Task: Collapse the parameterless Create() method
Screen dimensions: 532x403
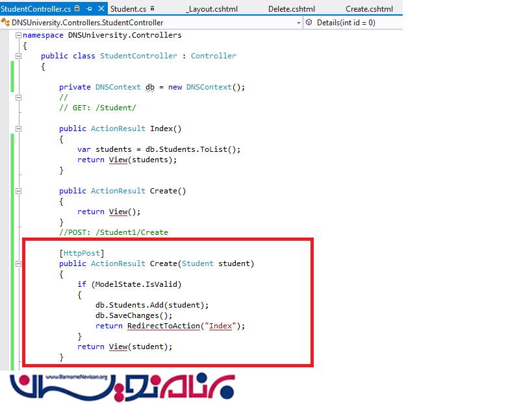Action: click(18, 191)
